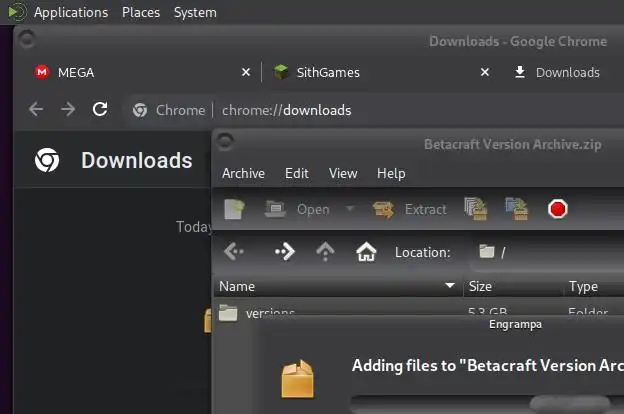Open the View menu in Engrampa

(x=343, y=174)
